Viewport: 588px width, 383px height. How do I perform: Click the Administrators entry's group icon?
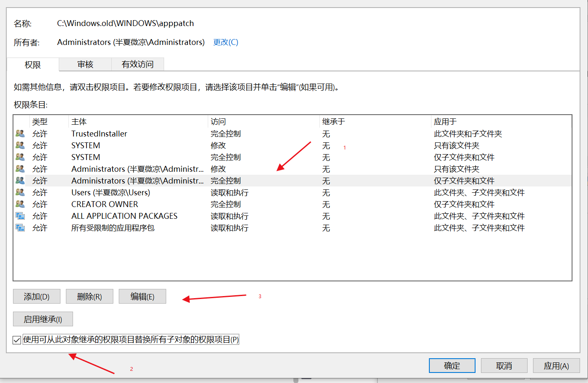pos(20,169)
